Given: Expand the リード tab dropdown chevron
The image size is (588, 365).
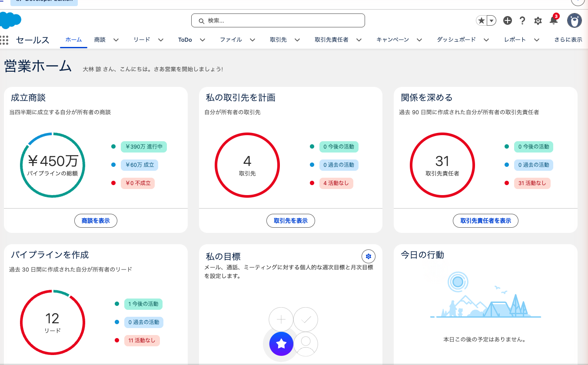Looking at the screenshot, I should click(161, 40).
